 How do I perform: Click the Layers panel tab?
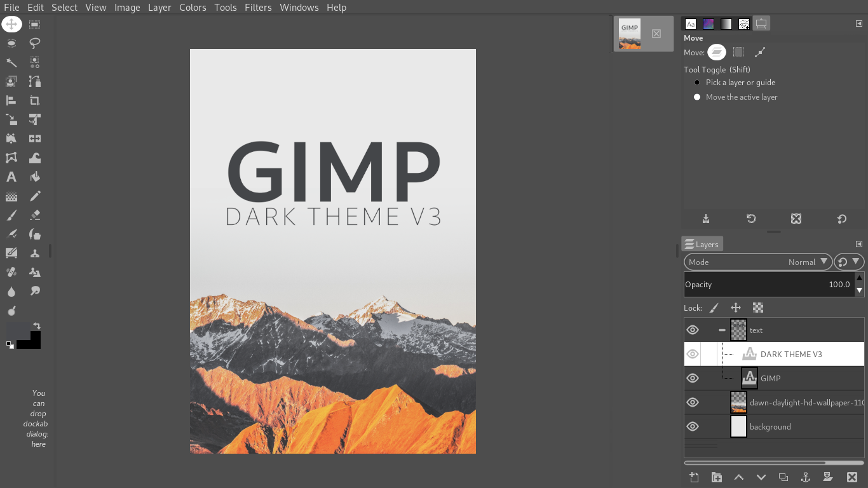[702, 244]
